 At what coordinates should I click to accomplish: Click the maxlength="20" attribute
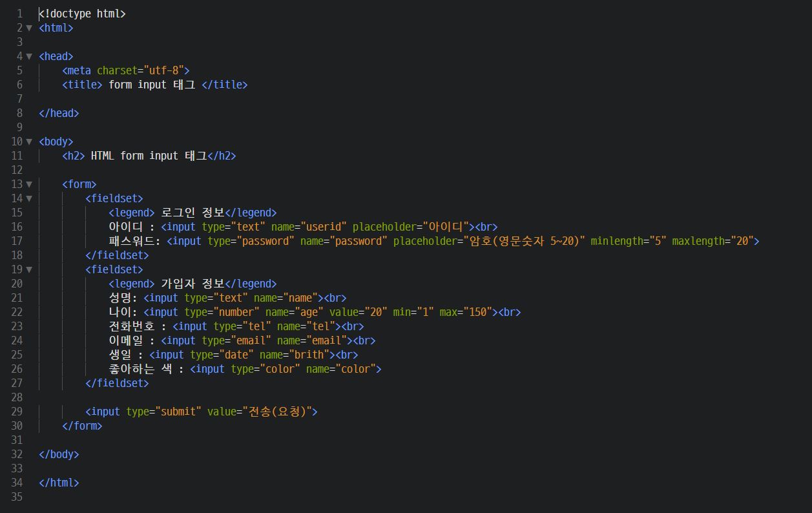[x=713, y=241]
